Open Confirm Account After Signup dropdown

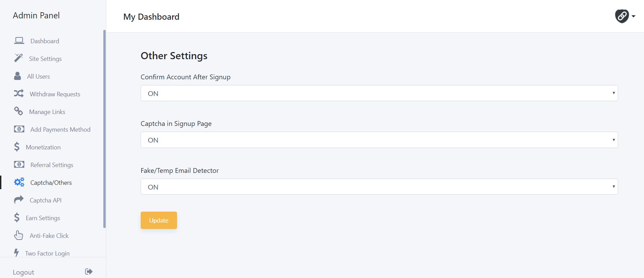379,93
